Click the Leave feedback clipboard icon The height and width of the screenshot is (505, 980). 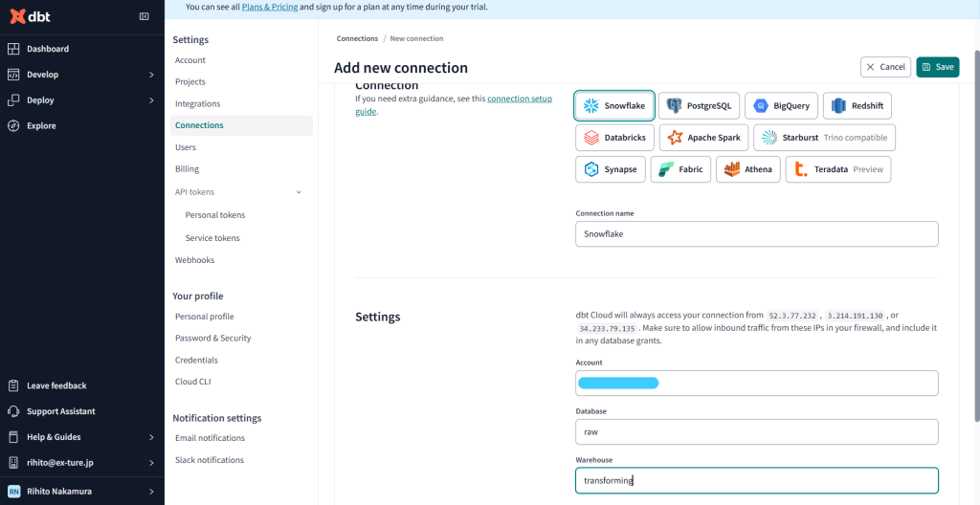pos(13,385)
